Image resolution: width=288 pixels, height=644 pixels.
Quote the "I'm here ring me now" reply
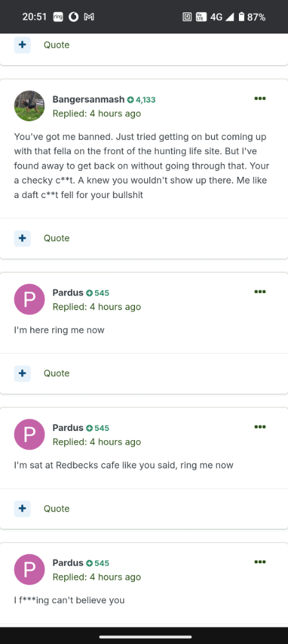(57, 374)
